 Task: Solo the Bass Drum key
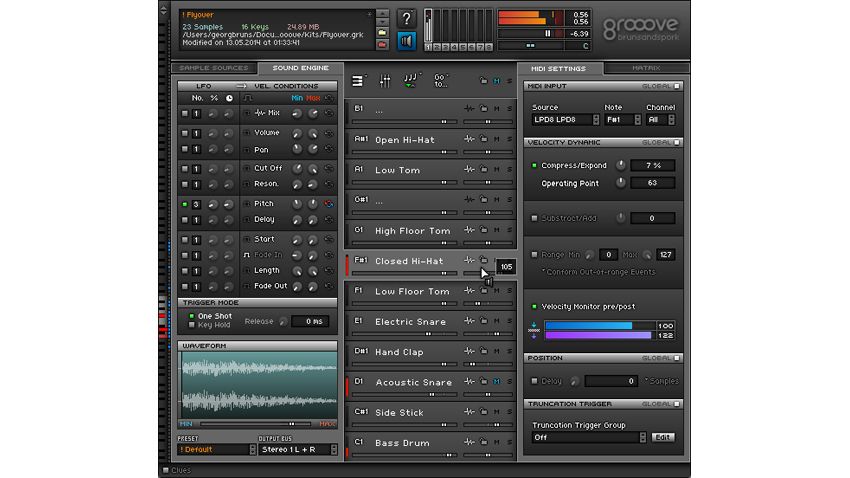(x=509, y=443)
